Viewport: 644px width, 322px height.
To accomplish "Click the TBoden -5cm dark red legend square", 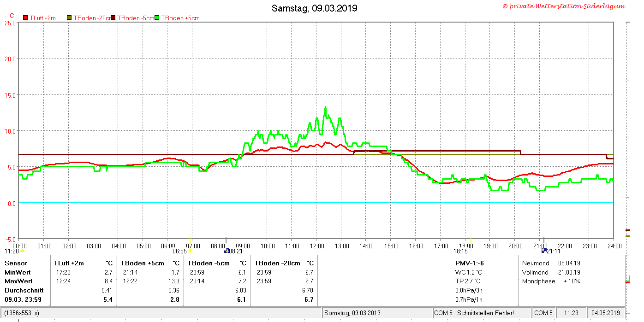I will [x=113, y=18].
